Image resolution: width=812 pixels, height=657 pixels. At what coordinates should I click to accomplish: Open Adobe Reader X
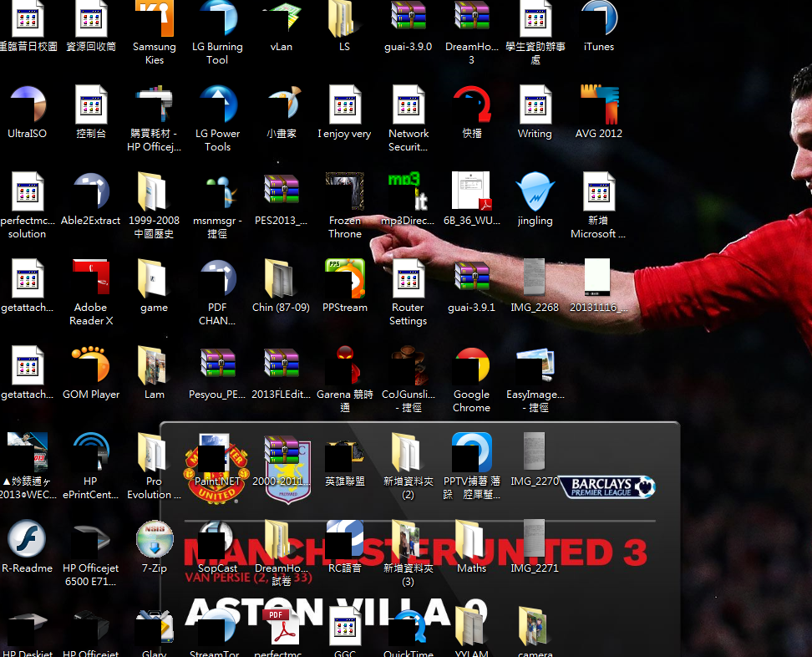coord(90,278)
